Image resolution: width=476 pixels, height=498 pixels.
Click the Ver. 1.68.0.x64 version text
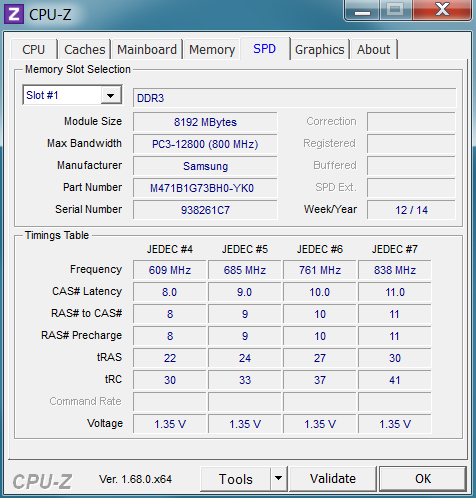pos(135,479)
